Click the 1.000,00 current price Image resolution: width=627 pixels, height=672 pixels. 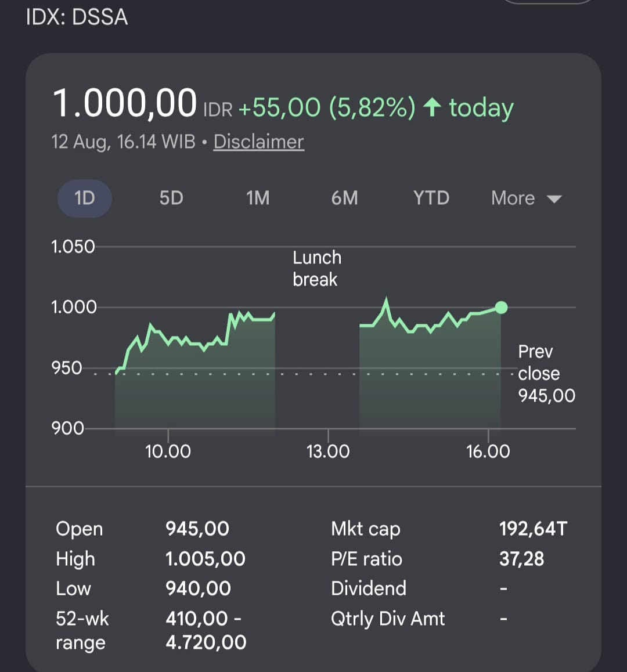point(125,103)
